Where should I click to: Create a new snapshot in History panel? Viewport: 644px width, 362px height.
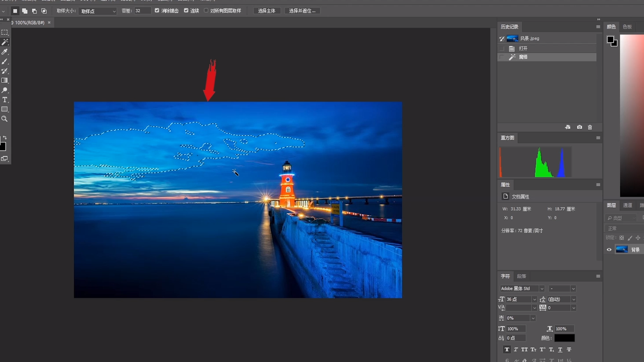[x=579, y=127]
